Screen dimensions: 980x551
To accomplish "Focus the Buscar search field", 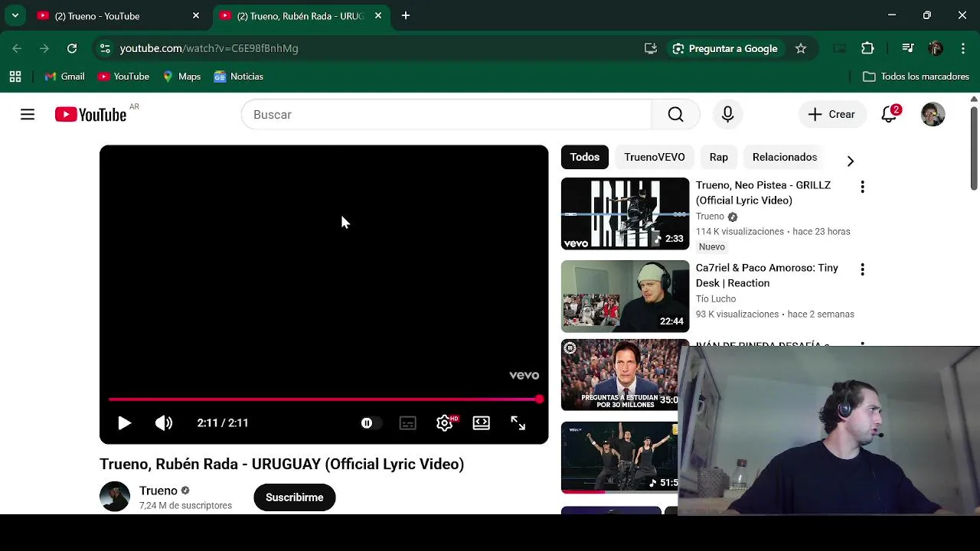I will coord(446,115).
